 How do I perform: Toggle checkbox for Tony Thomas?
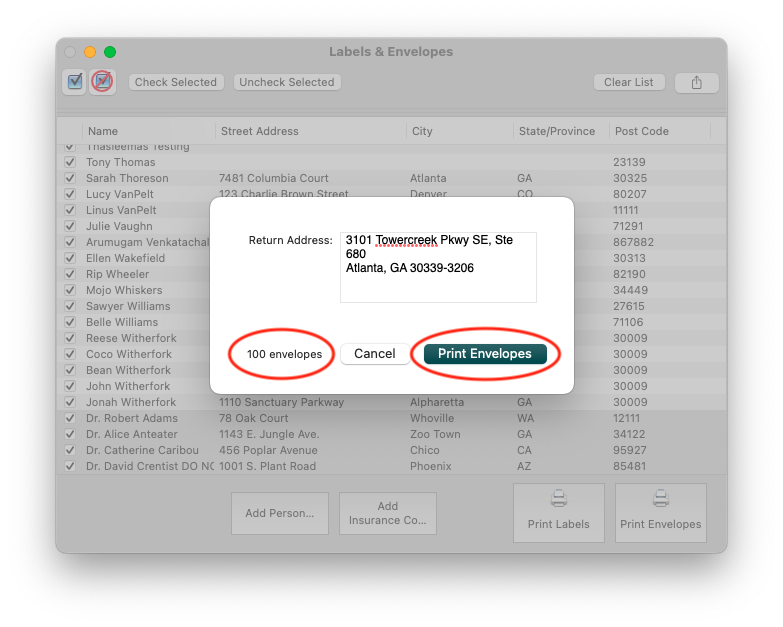tap(70, 162)
